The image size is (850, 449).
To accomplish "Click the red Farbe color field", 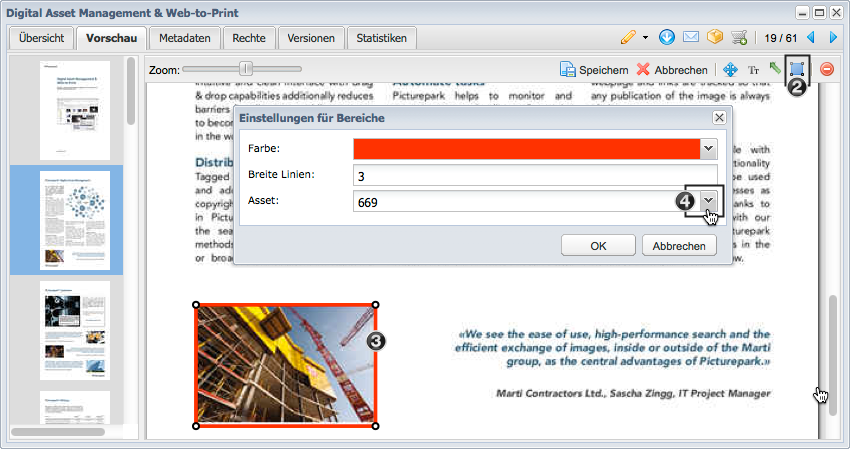I will click(526, 149).
